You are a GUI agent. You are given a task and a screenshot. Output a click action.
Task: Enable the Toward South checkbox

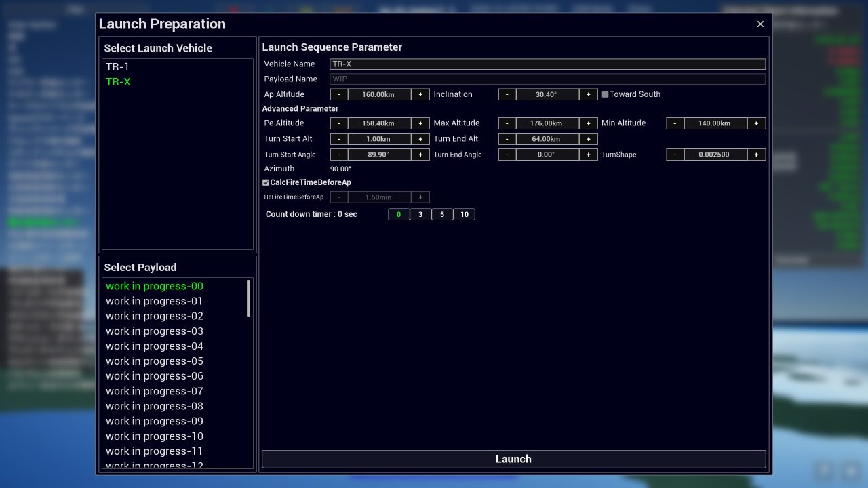click(605, 94)
